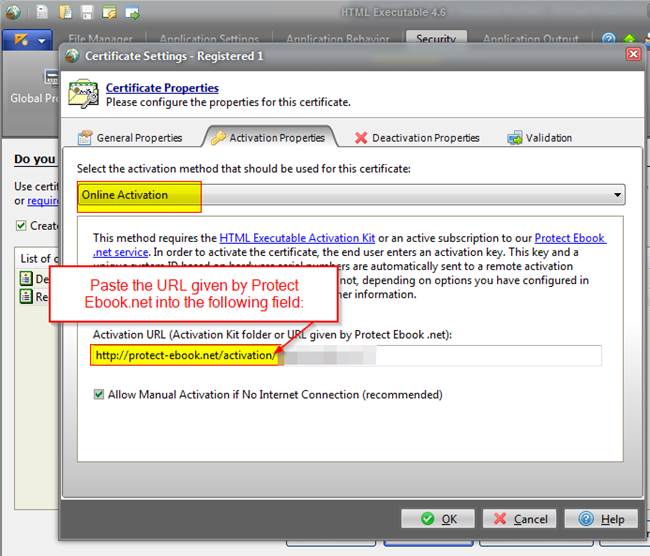Viewport: 650px width, 556px height.
Task: Open the Protect Ebook link
Action: tap(570, 238)
